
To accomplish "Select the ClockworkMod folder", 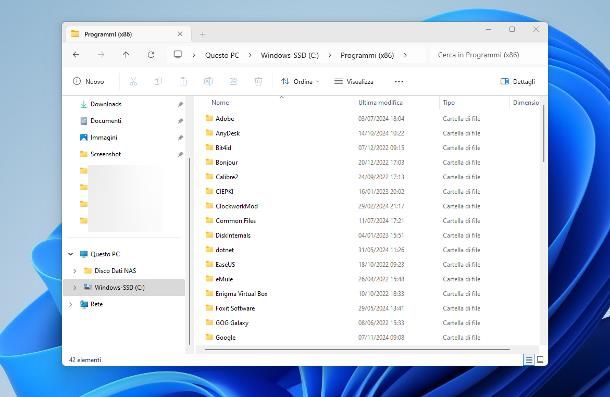I will click(237, 206).
